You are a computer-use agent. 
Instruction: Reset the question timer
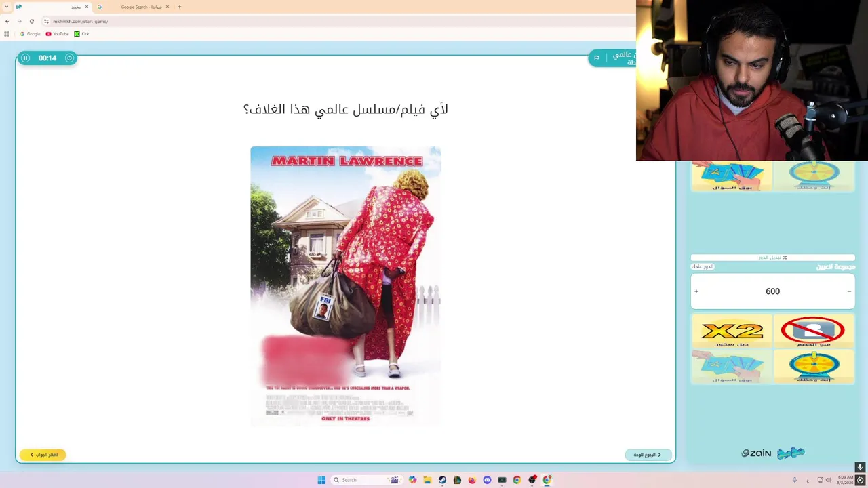click(69, 58)
